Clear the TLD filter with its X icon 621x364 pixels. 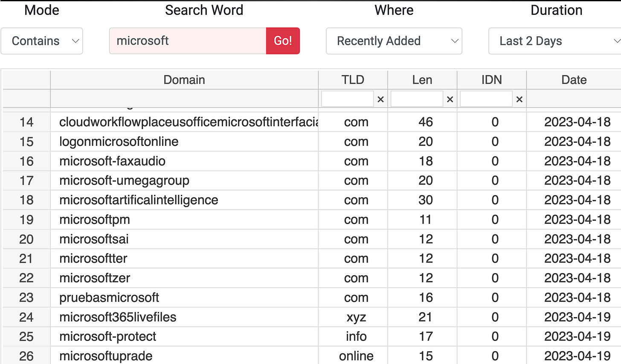coord(380,99)
